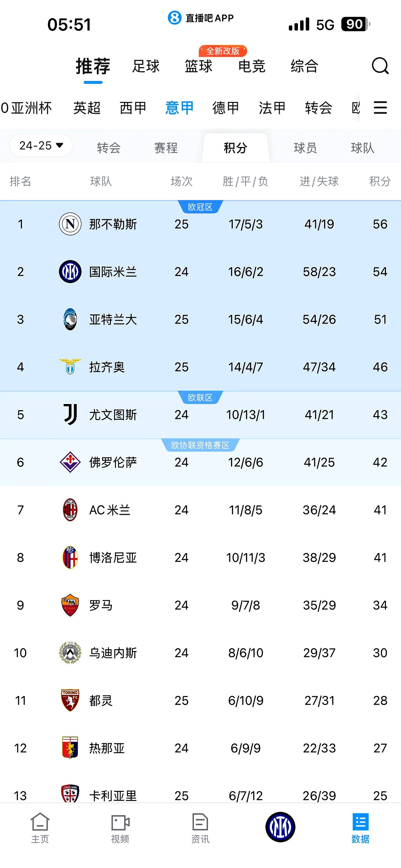Tap the Juventus logo in row 5
401x868 pixels.
(x=70, y=414)
